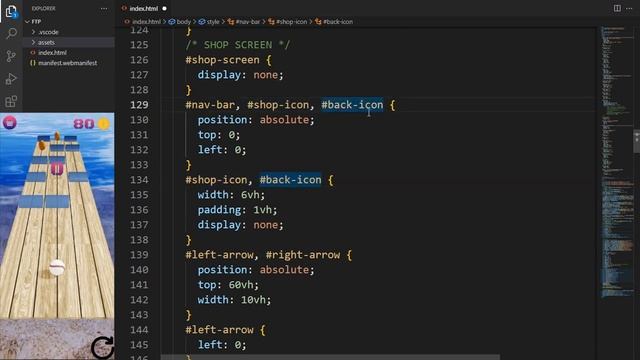Click #right-arrow selector on line 139
The height and width of the screenshot is (360, 640).
pyautogui.click(x=303, y=255)
